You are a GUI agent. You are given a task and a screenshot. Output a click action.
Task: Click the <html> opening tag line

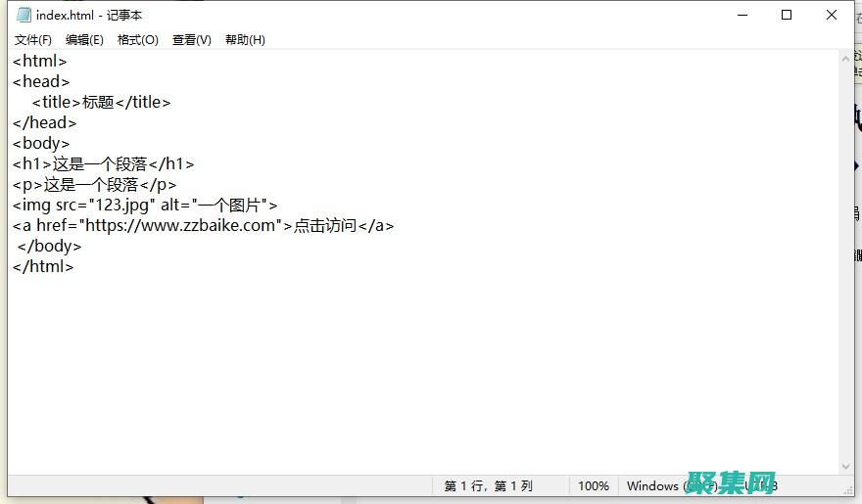(39, 61)
